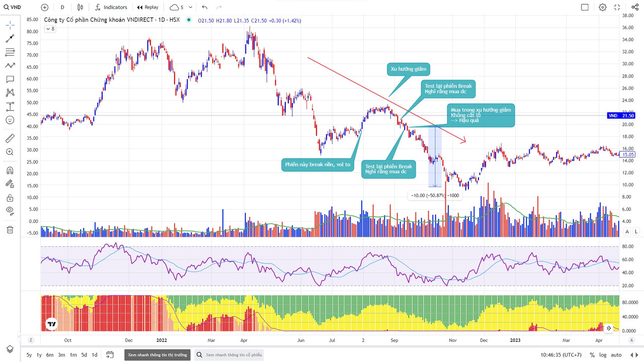This screenshot has height=362, width=644.
Task: Toggle log scale L button on price axis
Action: pyautogui.click(x=636, y=231)
